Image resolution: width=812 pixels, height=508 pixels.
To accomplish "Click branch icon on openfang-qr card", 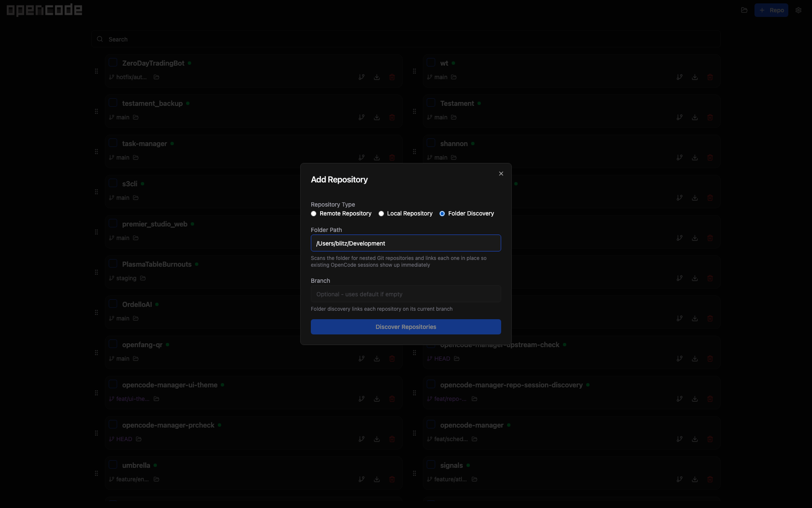I will coord(362,359).
